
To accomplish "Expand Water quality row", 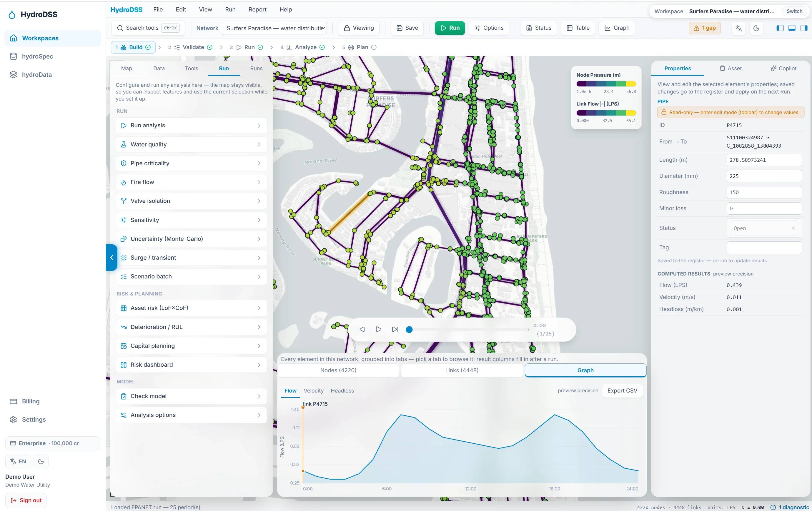I will click(x=191, y=144).
